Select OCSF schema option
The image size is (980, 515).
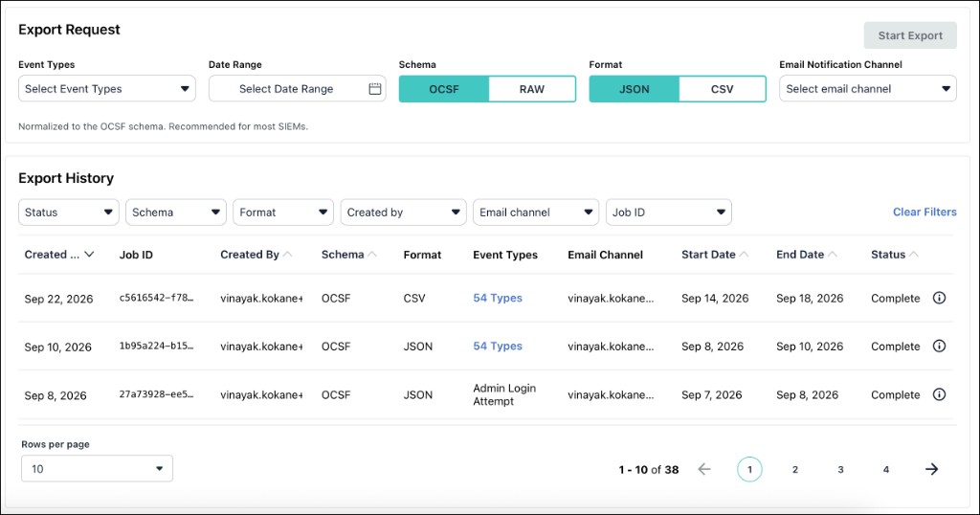[x=444, y=89]
